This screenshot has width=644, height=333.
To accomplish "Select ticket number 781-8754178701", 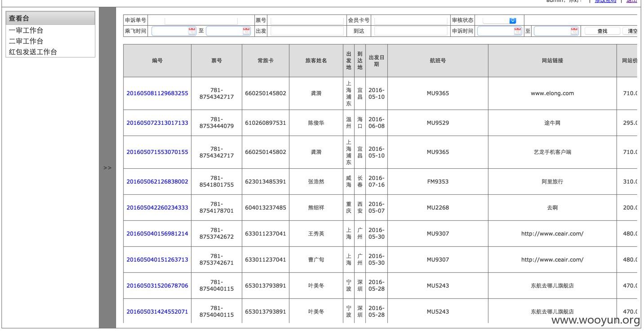I will coord(217,207).
